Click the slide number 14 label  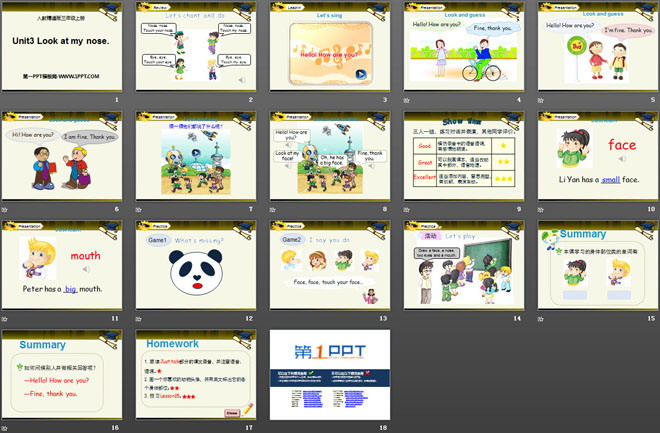point(517,319)
